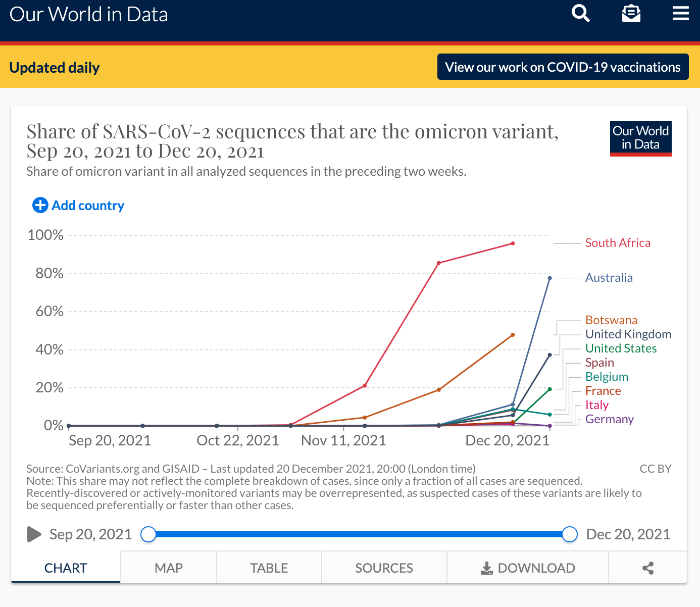The image size is (700, 607).
Task: Open the newsletter subscribe envelope icon
Action: [631, 14]
